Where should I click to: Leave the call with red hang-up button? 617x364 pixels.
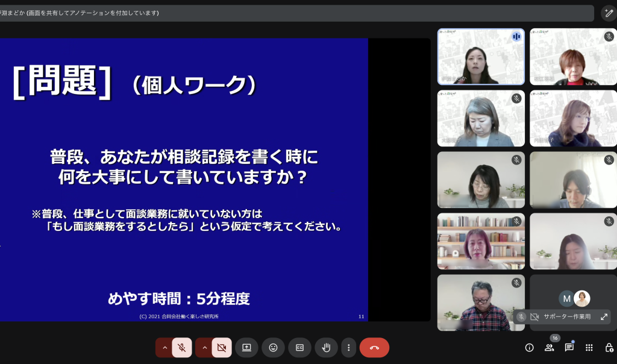pyautogui.click(x=374, y=348)
